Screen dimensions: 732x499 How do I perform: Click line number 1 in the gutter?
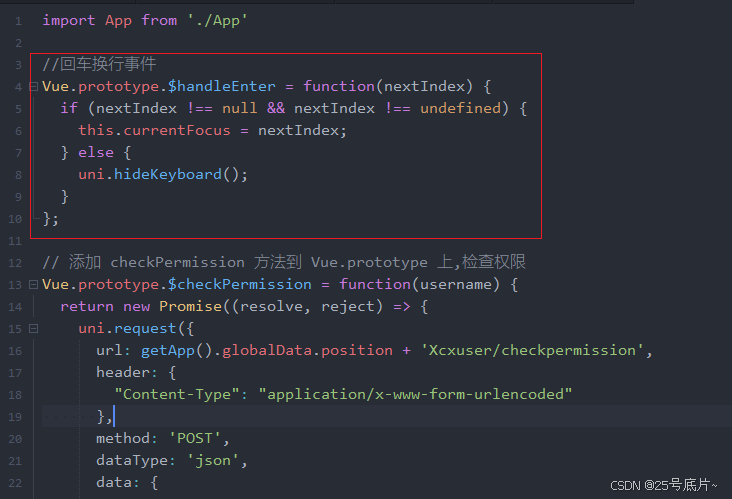click(18, 21)
